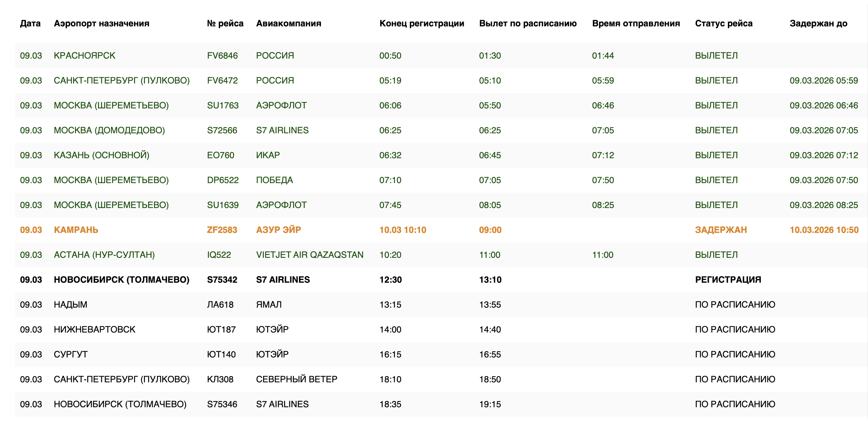Image resolution: width=868 pixels, height=427 pixels.
Task: Select flight number DP6522 of Победа
Action: 222,180
